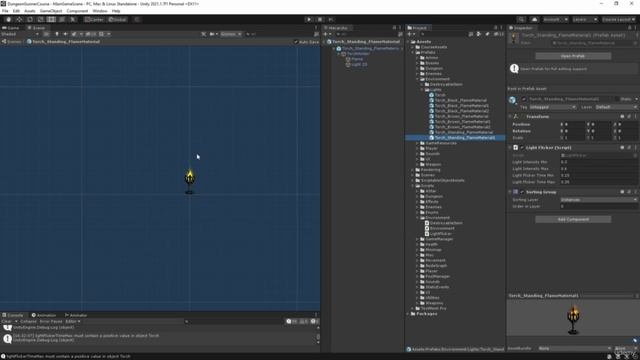Click the Add Component button

573,220
